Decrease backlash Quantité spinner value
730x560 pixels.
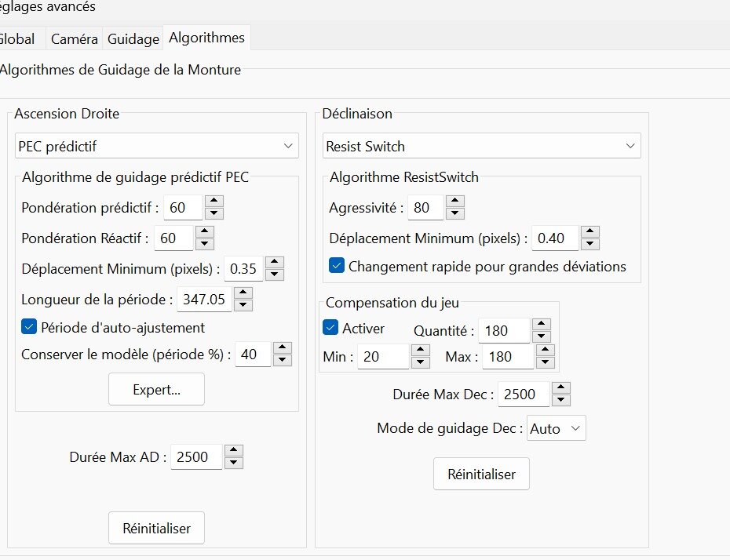tap(540, 336)
